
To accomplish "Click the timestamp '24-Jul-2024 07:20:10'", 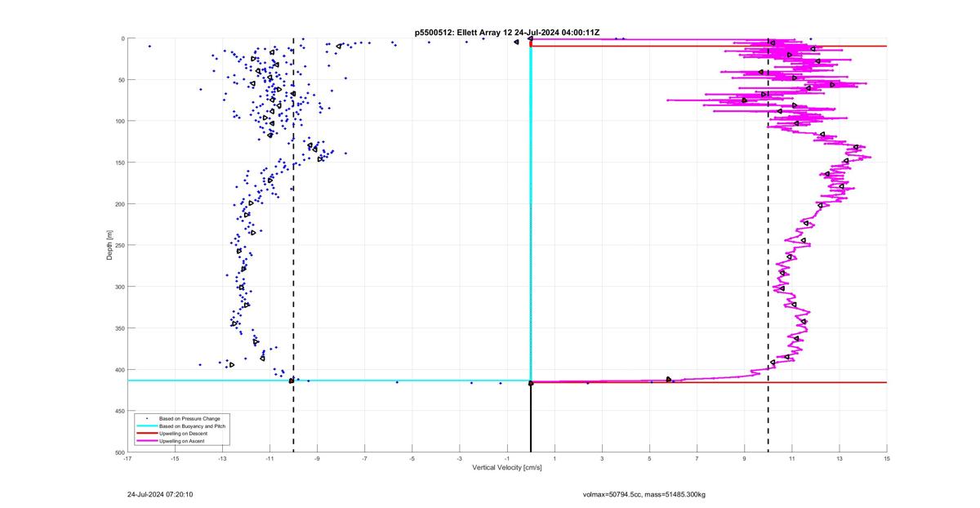I will 160,494.
